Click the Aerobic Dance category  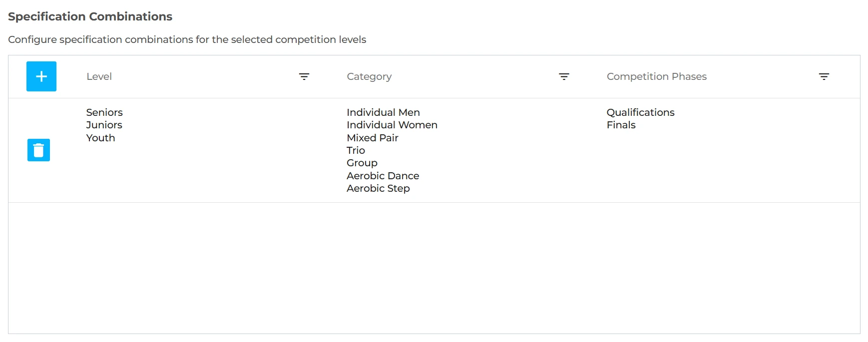pos(383,176)
